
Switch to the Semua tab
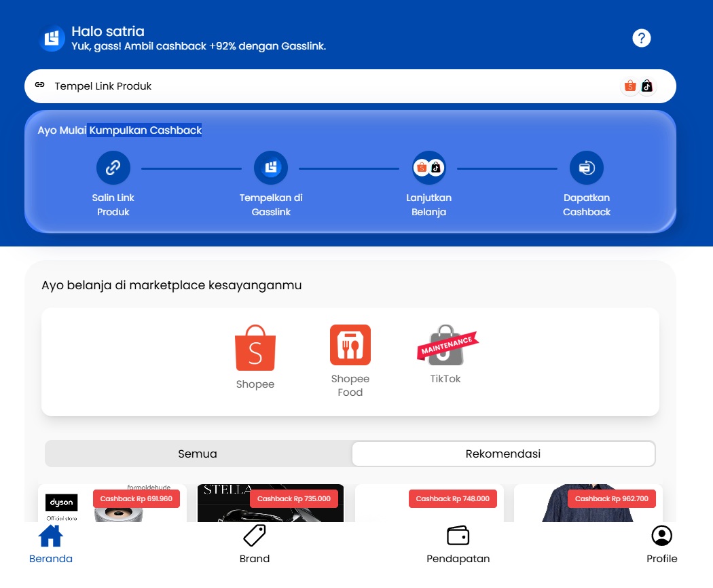(198, 454)
